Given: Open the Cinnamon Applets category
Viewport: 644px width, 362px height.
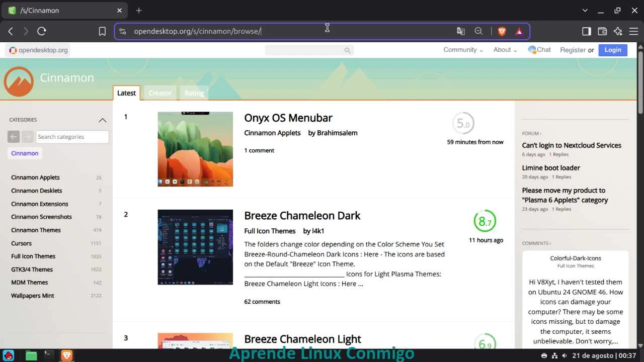Looking at the screenshot, I should (x=35, y=177).
